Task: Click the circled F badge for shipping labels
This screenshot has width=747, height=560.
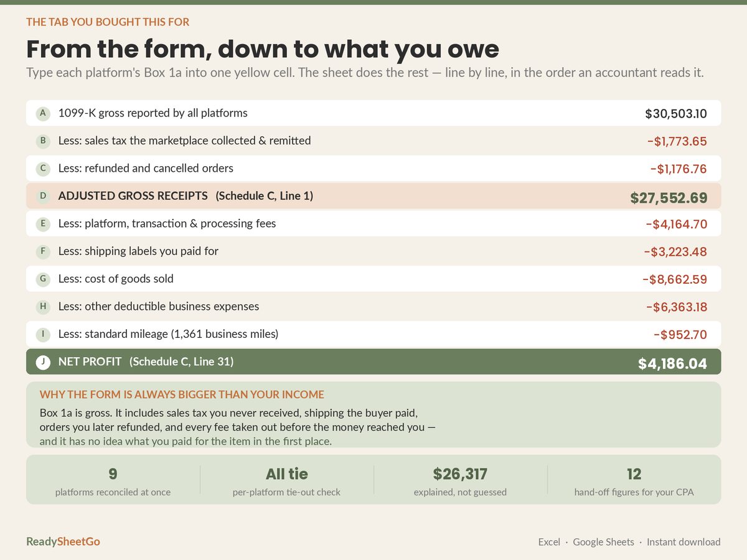Action: [43, 251]
